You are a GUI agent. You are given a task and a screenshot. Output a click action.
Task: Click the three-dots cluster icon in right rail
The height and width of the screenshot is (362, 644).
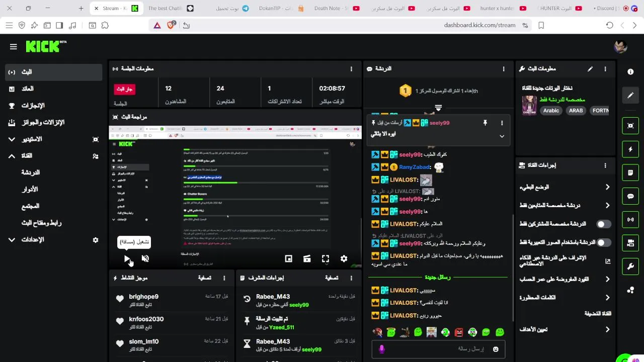tap(630, 290)
